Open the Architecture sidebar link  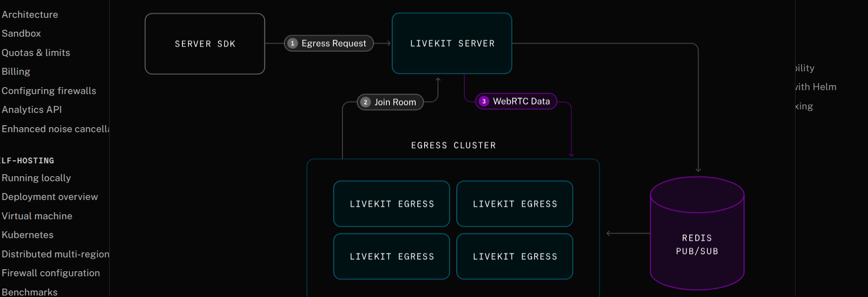30,14
